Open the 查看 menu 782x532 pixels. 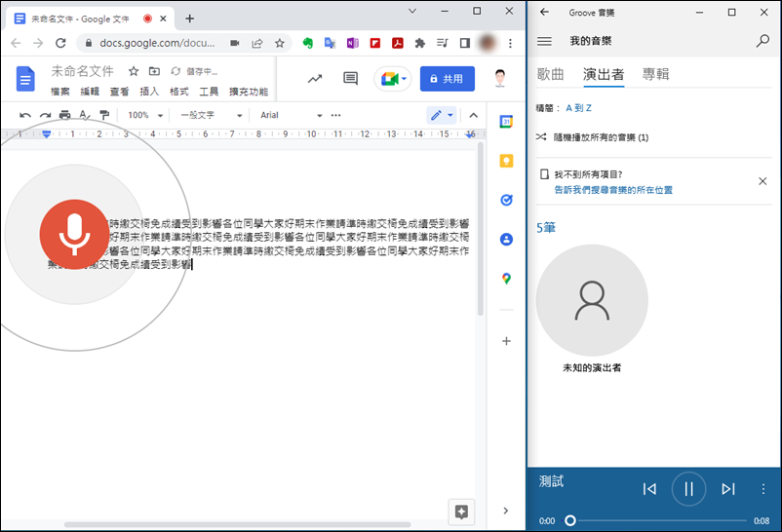tap(120, 92)
